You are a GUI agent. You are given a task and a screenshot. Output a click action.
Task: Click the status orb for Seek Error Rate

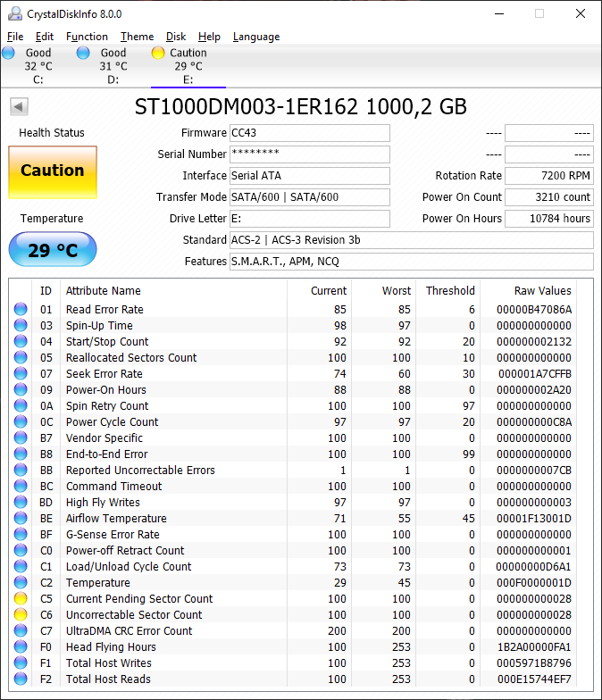pyautogui.click(x=21, y=373)
